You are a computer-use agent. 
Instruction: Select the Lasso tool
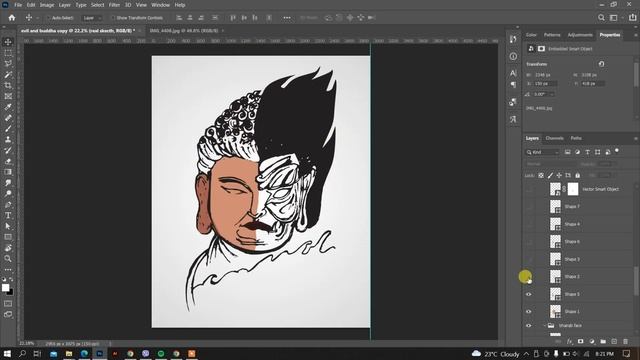pos(8,64)
